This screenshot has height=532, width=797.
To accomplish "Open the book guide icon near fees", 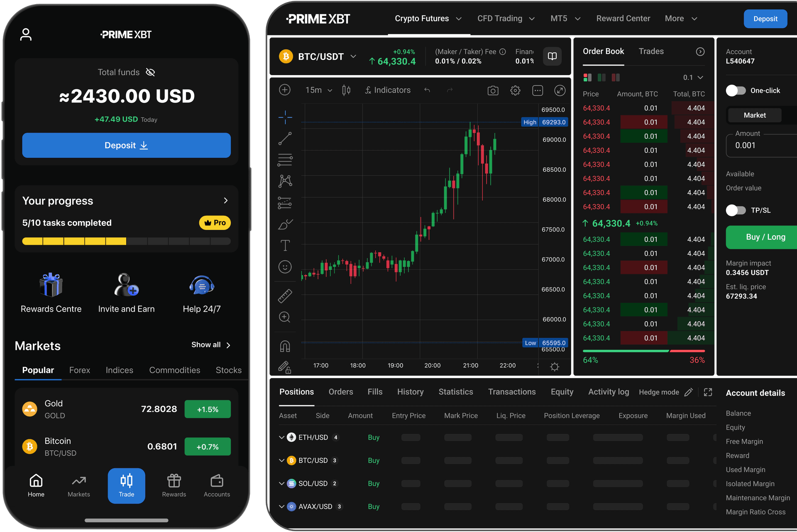I will pos(552,56).
